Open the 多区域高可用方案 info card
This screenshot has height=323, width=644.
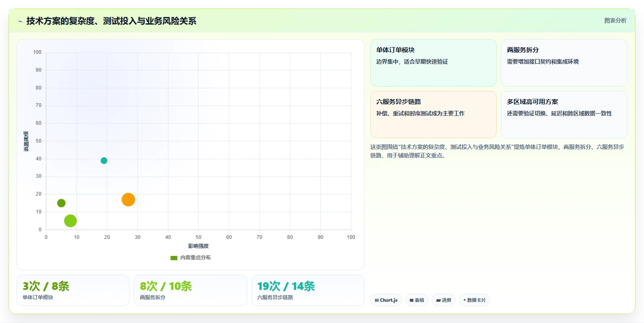[x=564, y=115]
